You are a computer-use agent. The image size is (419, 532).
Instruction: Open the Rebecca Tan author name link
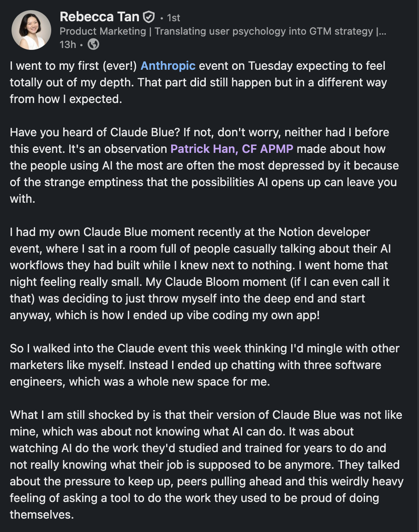99,17
